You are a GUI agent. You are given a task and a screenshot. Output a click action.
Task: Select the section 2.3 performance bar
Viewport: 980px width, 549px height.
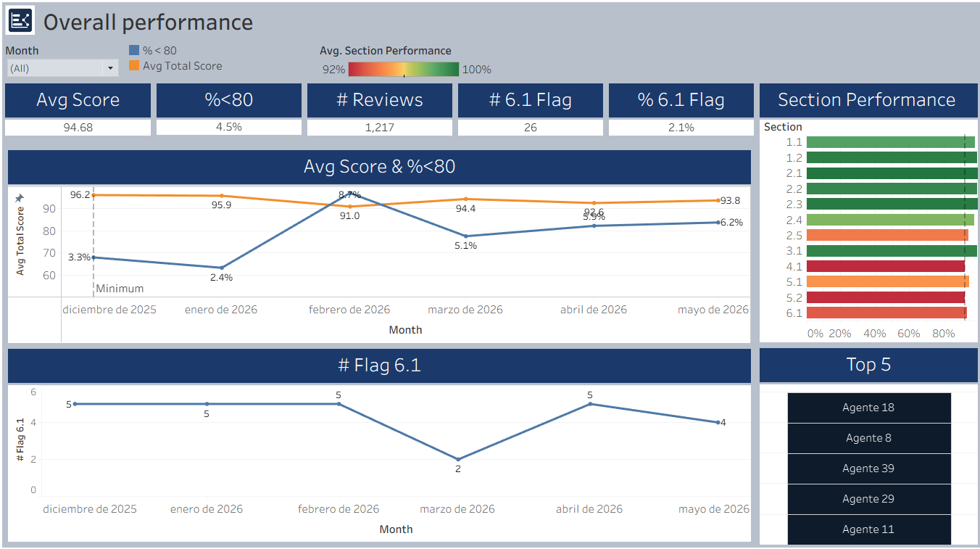892,205
